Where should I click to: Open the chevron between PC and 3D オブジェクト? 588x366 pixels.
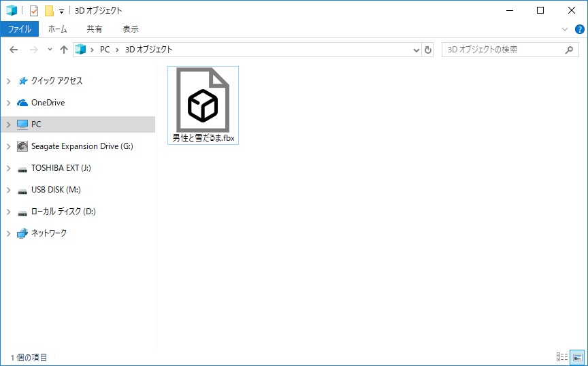pos(117,50)
